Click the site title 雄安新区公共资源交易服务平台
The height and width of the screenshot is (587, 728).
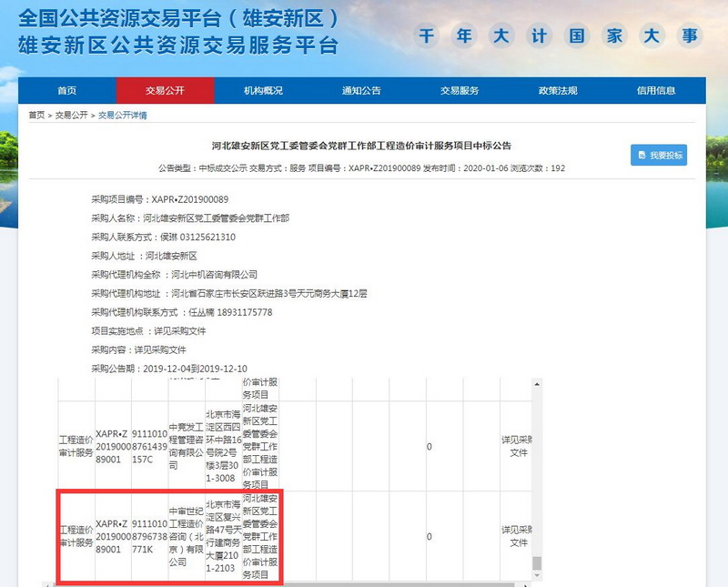tap(178, 46)
